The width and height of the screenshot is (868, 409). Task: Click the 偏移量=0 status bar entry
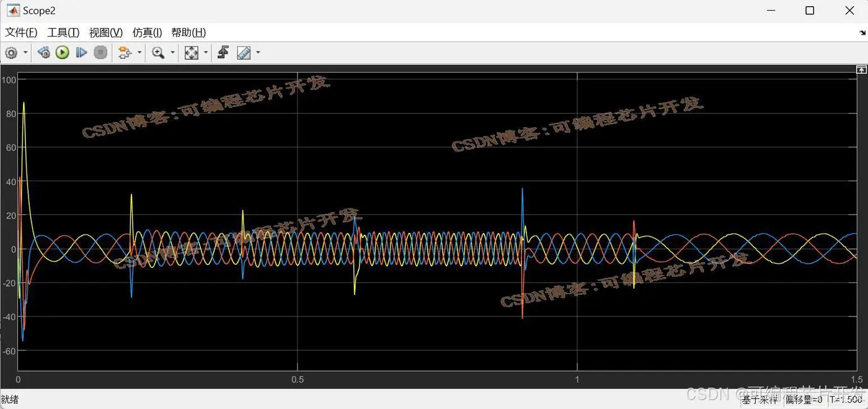[804, 399]
